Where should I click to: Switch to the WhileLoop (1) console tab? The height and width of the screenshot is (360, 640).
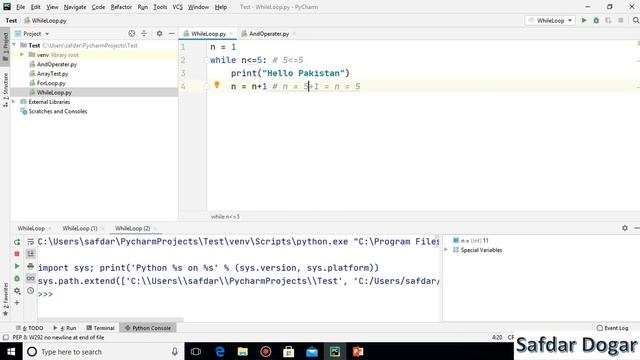coord(80,228)
